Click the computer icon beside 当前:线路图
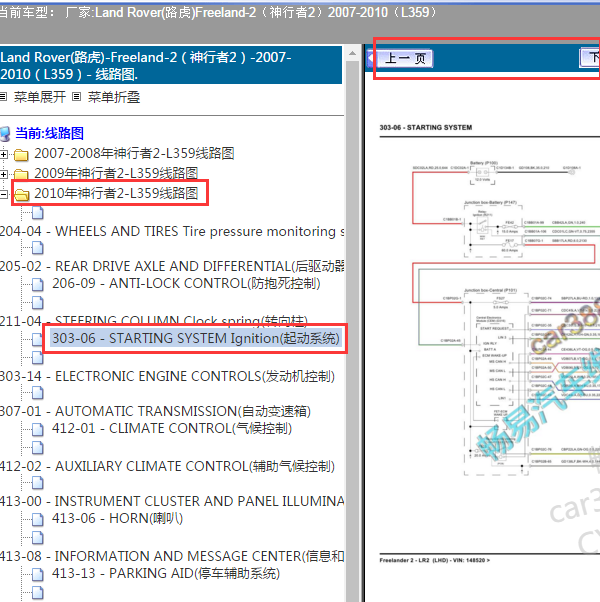The height and width of the screenshot is (602, 600). [x=5, y=134]
